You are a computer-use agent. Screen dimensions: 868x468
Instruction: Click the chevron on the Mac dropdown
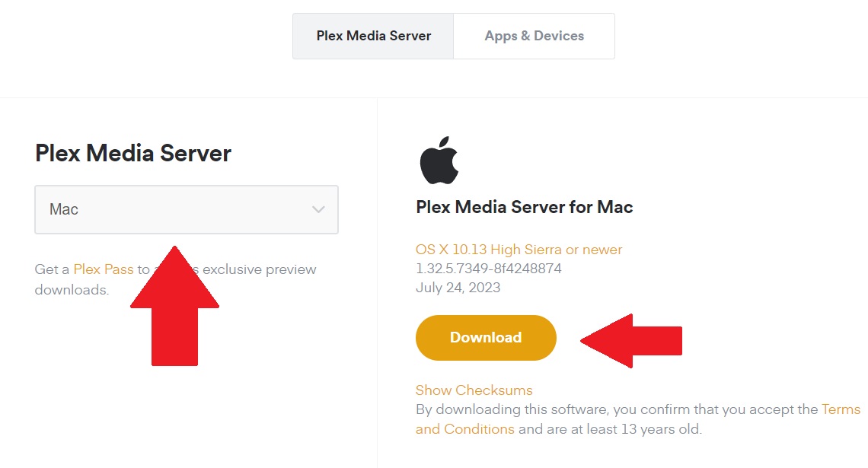(x=319, y=209)
